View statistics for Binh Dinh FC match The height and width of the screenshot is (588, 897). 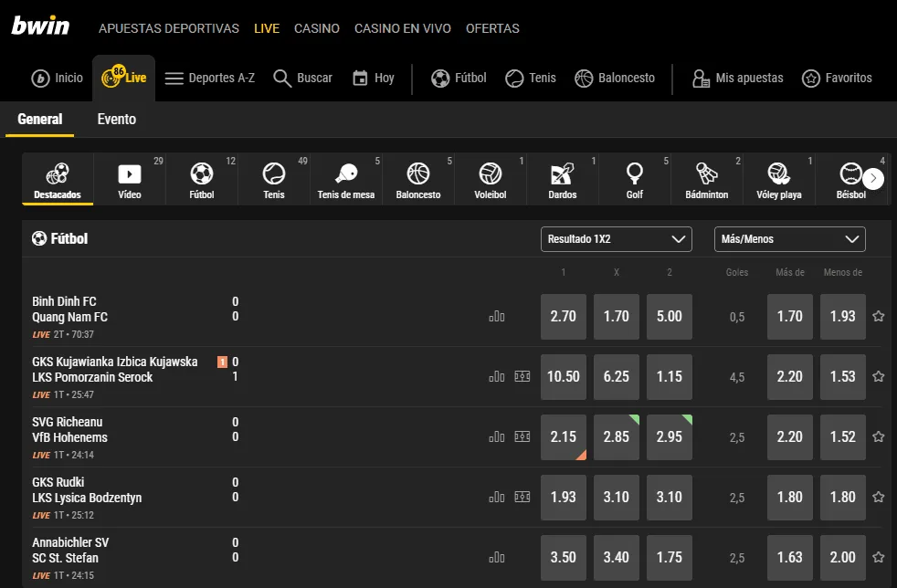[x=497, y=316]
